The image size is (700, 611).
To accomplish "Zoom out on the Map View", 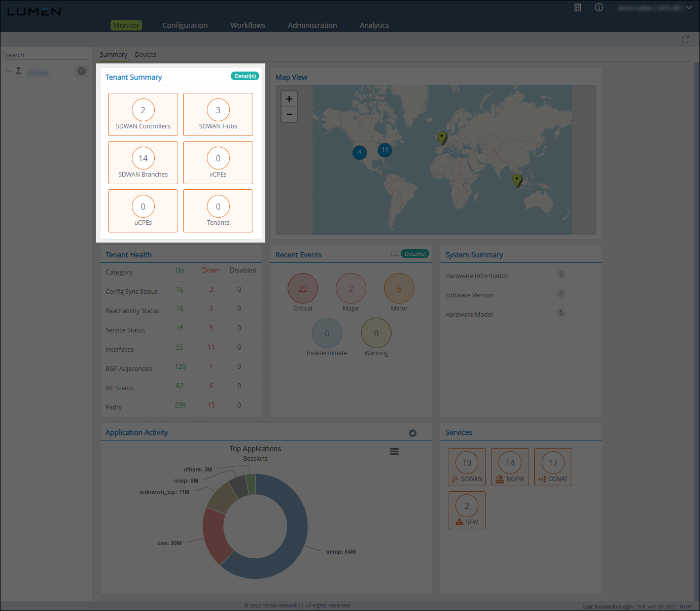I will pos(289,114).
